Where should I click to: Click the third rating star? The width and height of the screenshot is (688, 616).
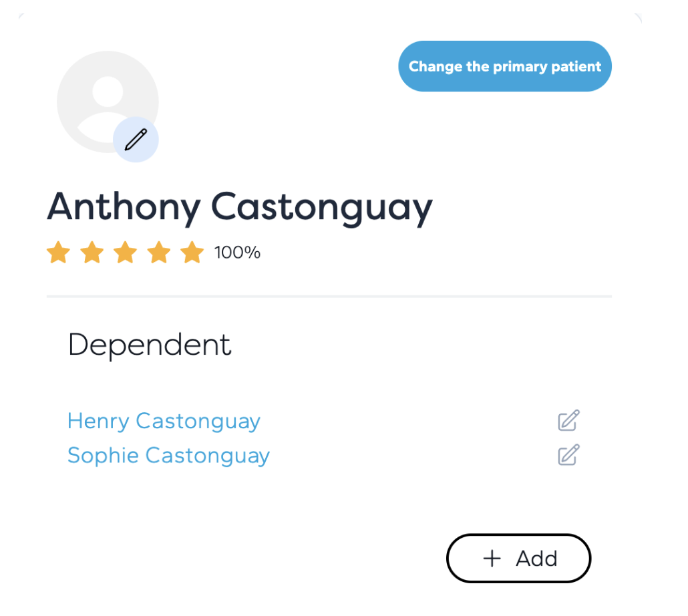[126, 253]
